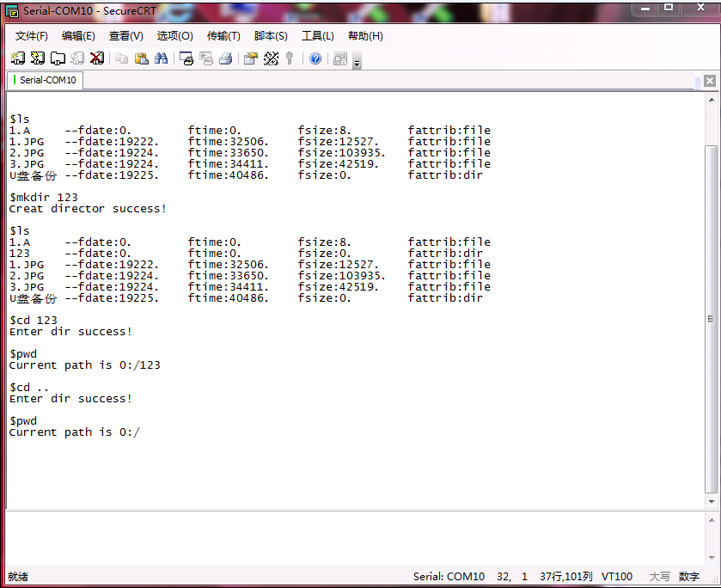The height and width of the screenshot is (588, 721).
Task: Click the "Current path is 0:/" last line
Action: (x=75, y=432)
